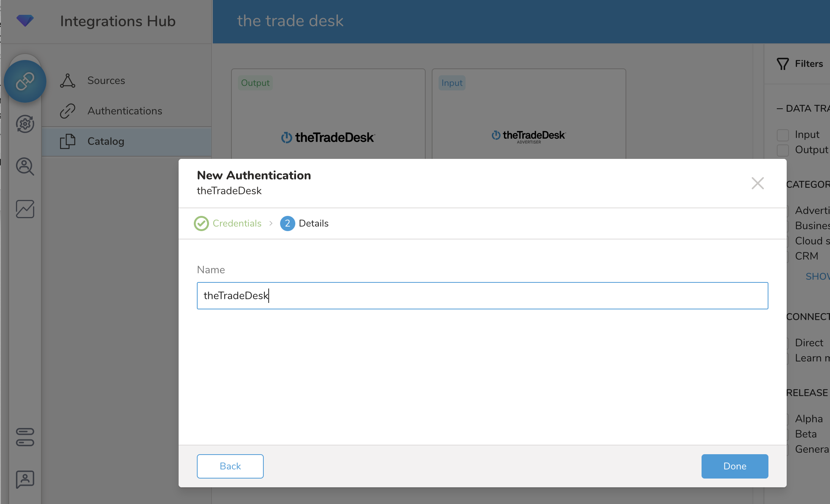Open the person search icon in the rail
Image resolution: width=830 pixels, height=504 pixels.
point(25,166)
